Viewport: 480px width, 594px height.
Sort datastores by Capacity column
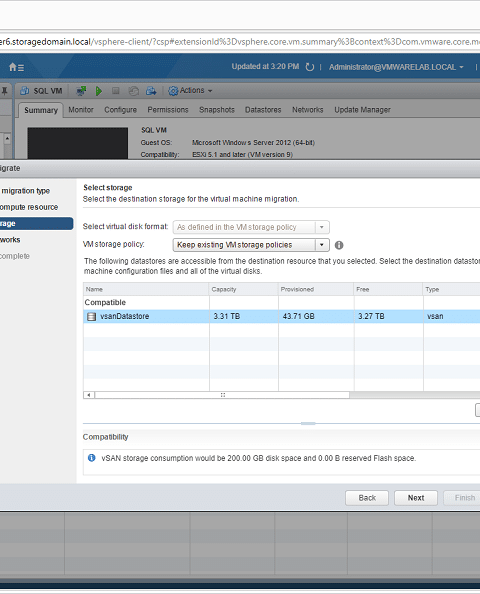tap(244, 289)
